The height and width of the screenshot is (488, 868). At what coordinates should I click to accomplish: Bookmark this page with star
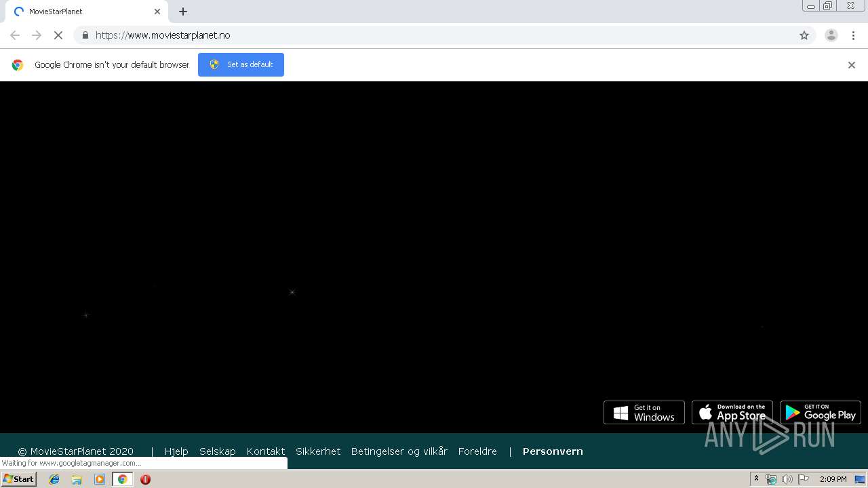804,35
